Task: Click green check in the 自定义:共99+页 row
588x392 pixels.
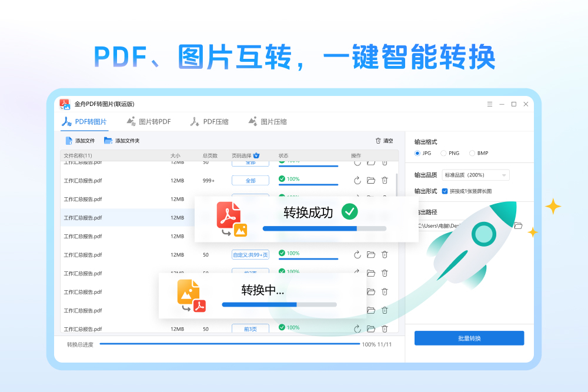Action: coord(282,253)
